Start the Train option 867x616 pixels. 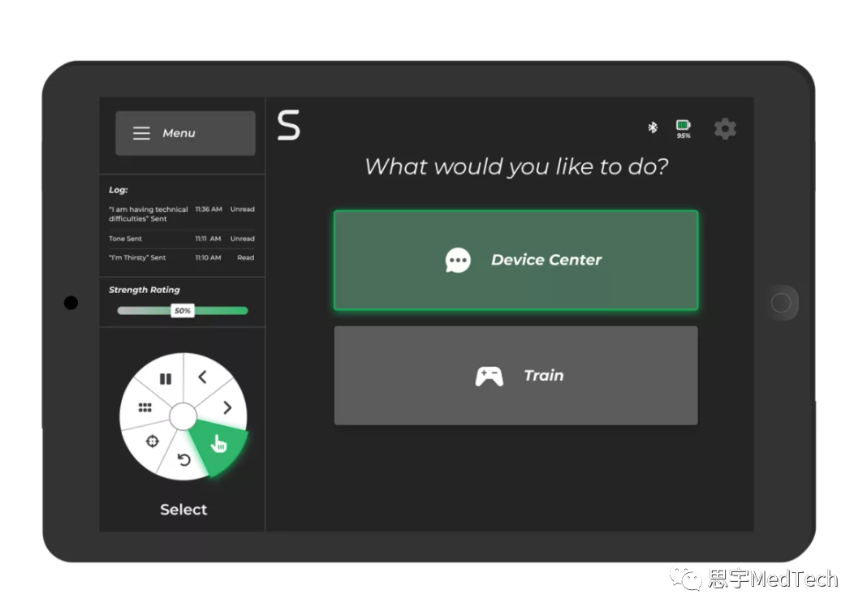click(x=515, y=376)
